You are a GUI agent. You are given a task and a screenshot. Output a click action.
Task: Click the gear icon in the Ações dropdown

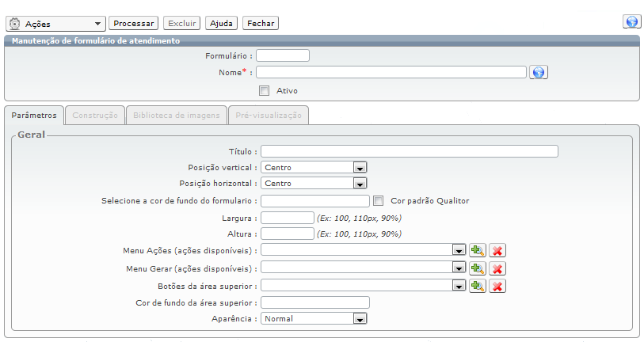click(15, 24)
